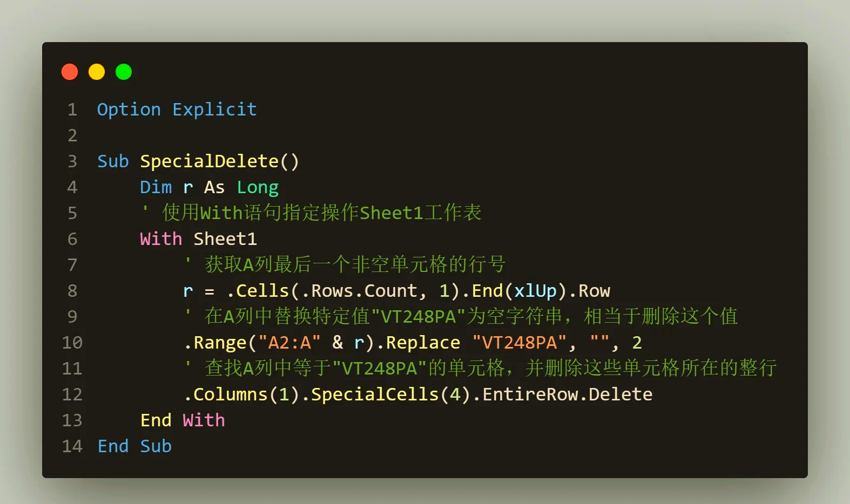Click the green maximize dot
This screenshot has height=504, width=850.
[124, 72]
